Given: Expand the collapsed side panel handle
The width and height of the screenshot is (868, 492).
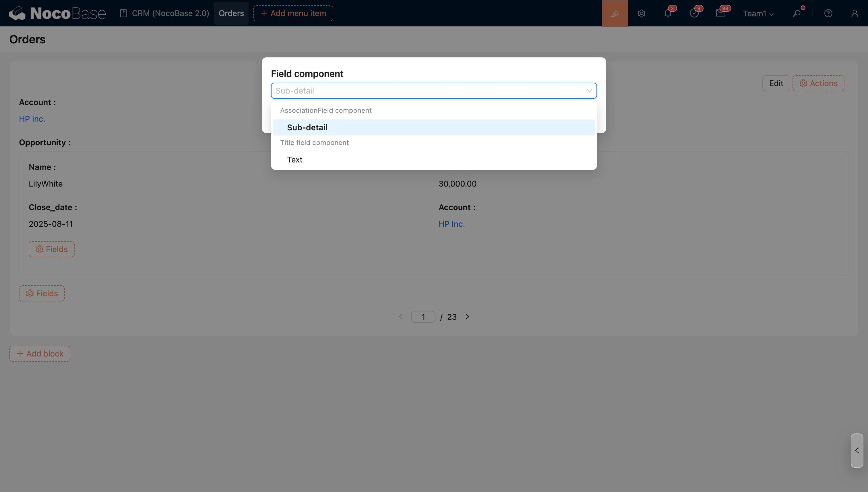Looking at the screenshot, I should 857,450.
